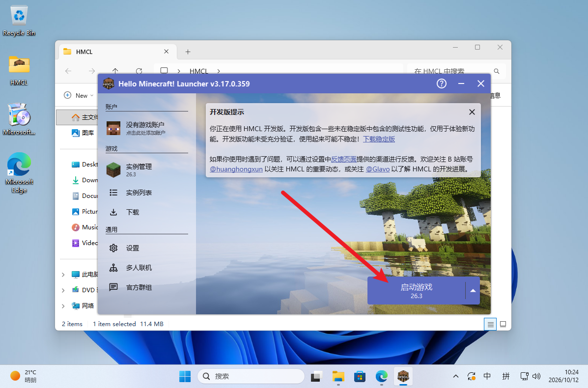
Task: Click the File Explorer search box
Action: coord(456,71)
